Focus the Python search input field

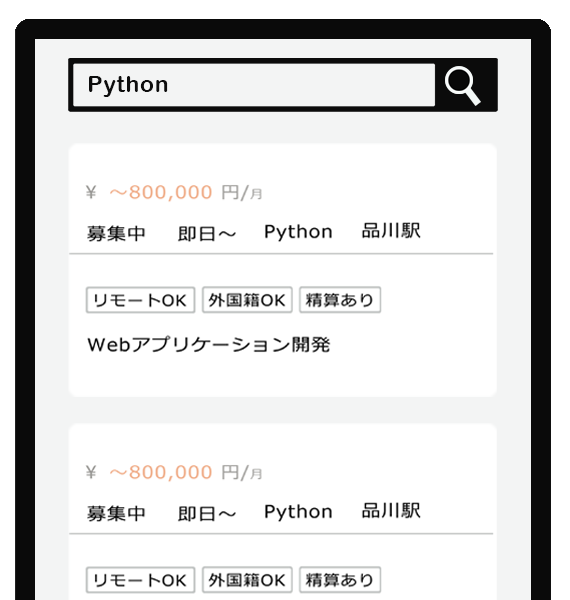[x=254, y=85]
